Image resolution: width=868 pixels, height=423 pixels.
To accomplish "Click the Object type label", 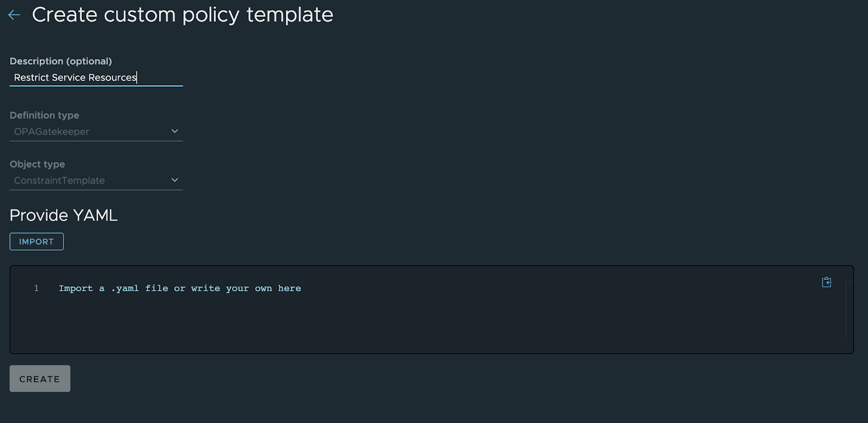I will click(37, 164).
